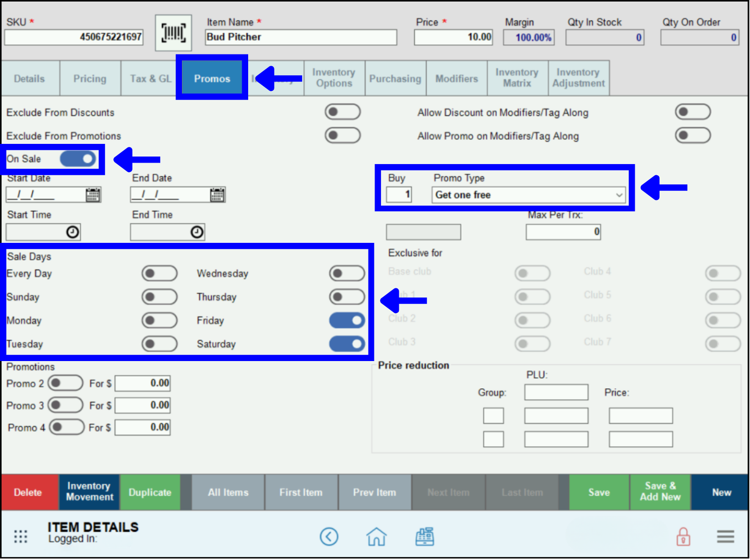Open the Start Date calendar picker
Viewport: 750px width, 560px height.
point(92,195)
